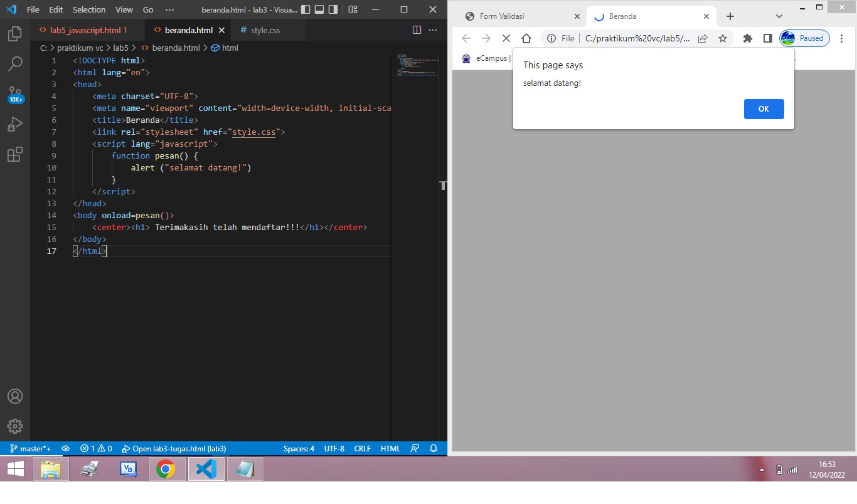Open the Chrome extensions puzzle menu
Image resolution: width=857 pixels, height=504 pixels.
point(747,38)
